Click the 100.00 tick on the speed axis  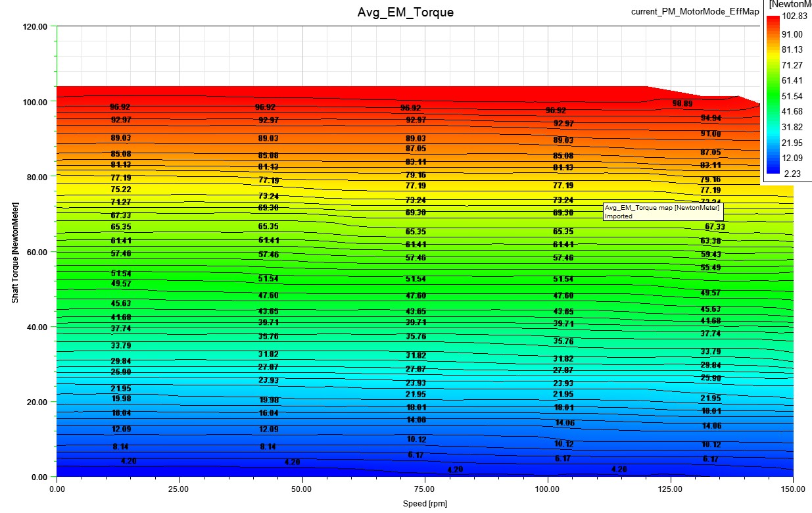tap(548, 489)
